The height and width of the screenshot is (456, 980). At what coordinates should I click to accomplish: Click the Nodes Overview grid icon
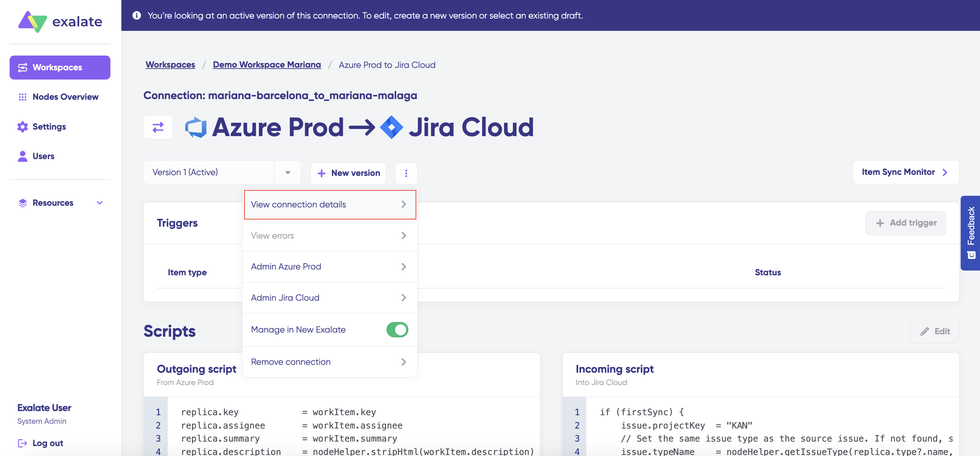click(x=22, y=97)
